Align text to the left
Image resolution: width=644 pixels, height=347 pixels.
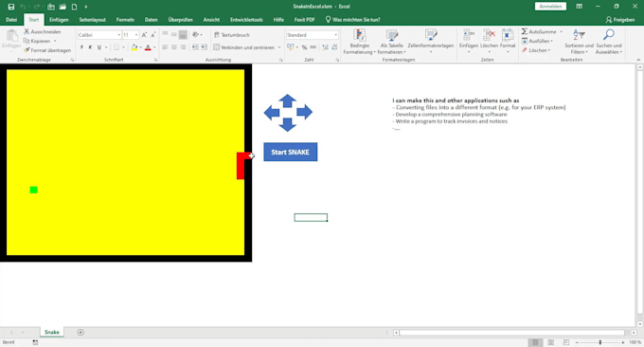[165, 47]
